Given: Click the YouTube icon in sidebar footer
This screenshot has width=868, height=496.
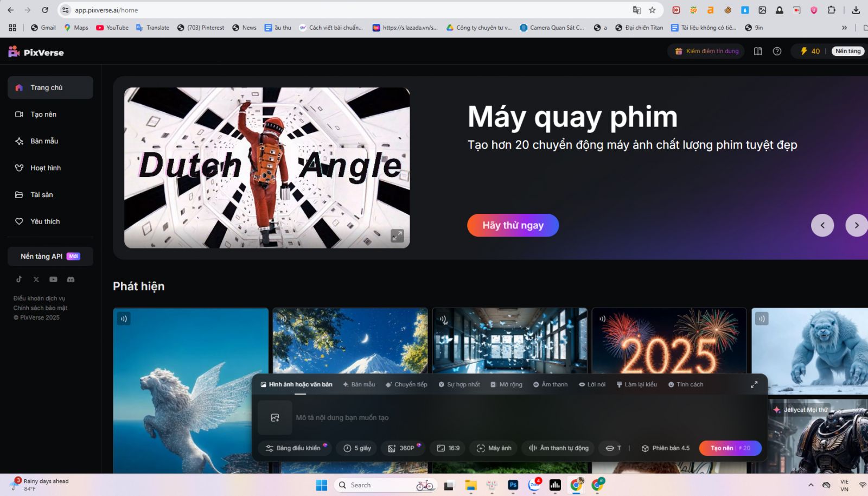Looking at the screenshot, I should [x=53, y=279].
